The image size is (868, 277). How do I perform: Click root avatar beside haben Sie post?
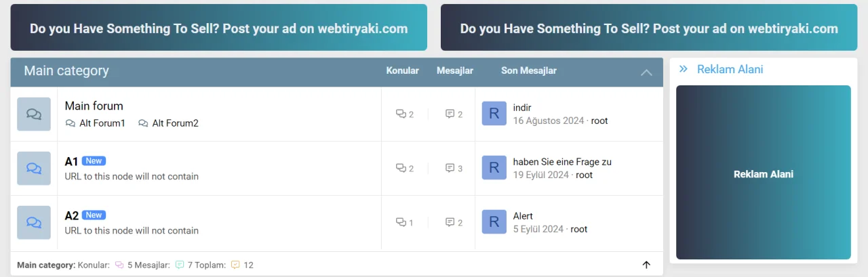pos(494,168)
